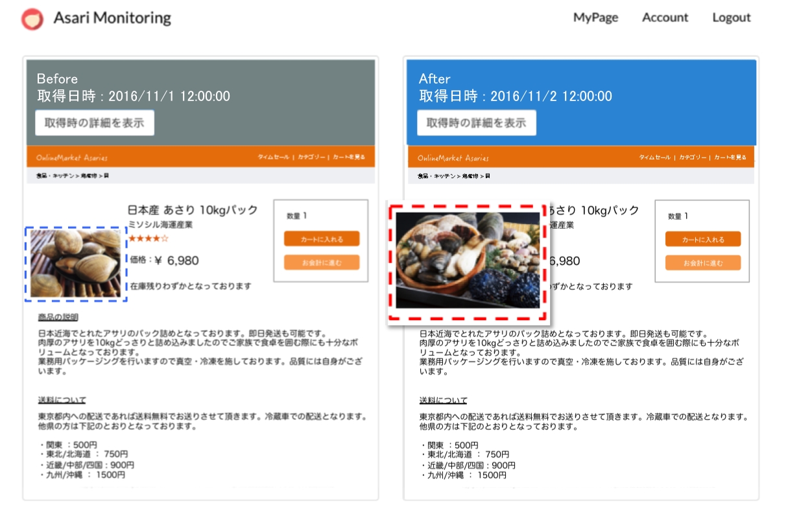This screenshot has width=812, height=521.
Task: Click the 数量 1 quantity in Before panel
Action: coord(296,216)
